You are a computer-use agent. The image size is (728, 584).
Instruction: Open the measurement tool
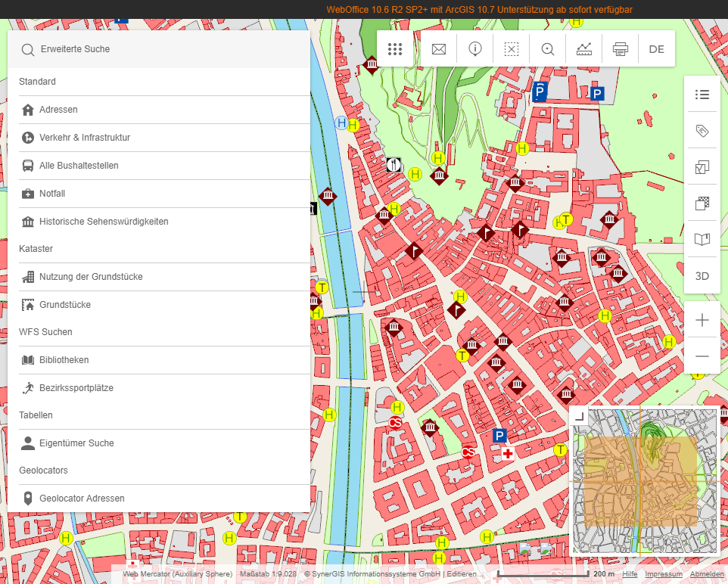tap(584, 49)
